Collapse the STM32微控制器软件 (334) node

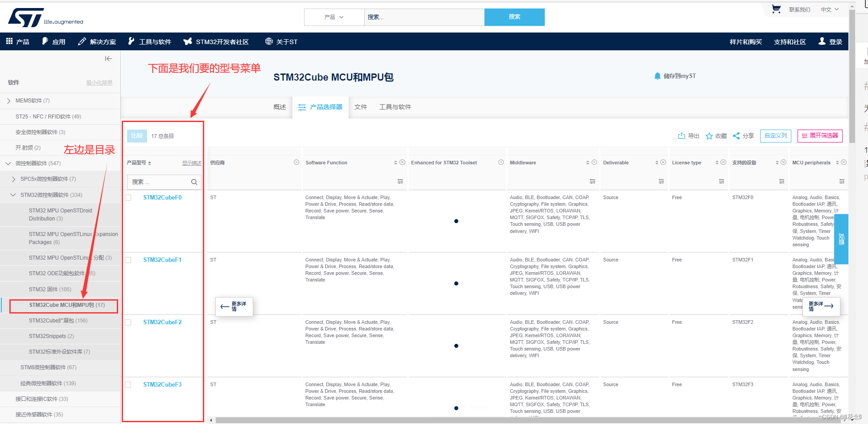(x=13, y=195)
